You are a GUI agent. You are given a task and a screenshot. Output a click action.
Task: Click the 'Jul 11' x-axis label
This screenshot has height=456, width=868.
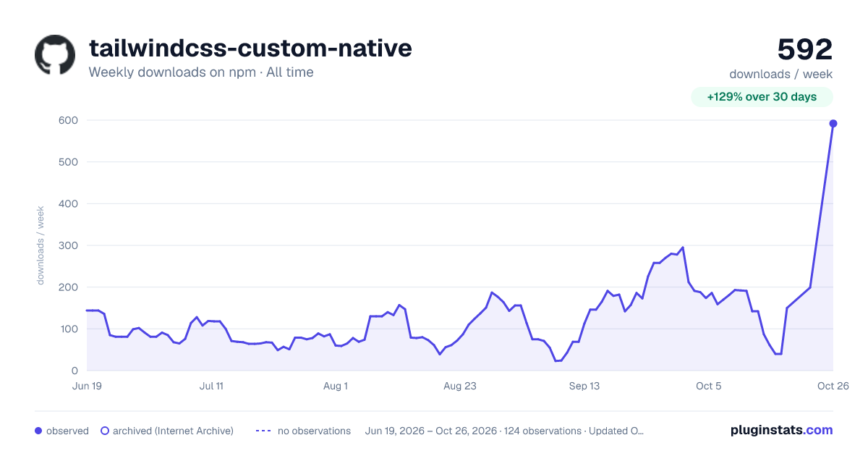[x=211, y=386]
